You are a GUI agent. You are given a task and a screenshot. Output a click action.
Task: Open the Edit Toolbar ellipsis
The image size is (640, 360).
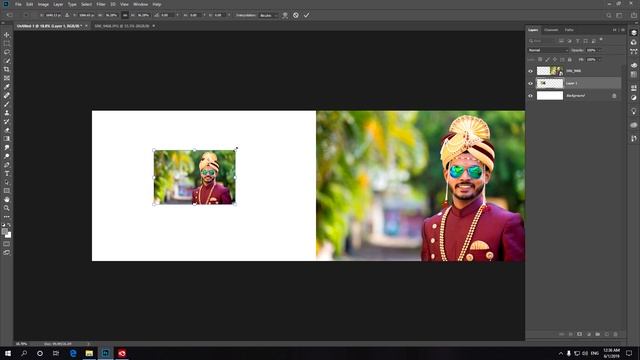[7, 217]
